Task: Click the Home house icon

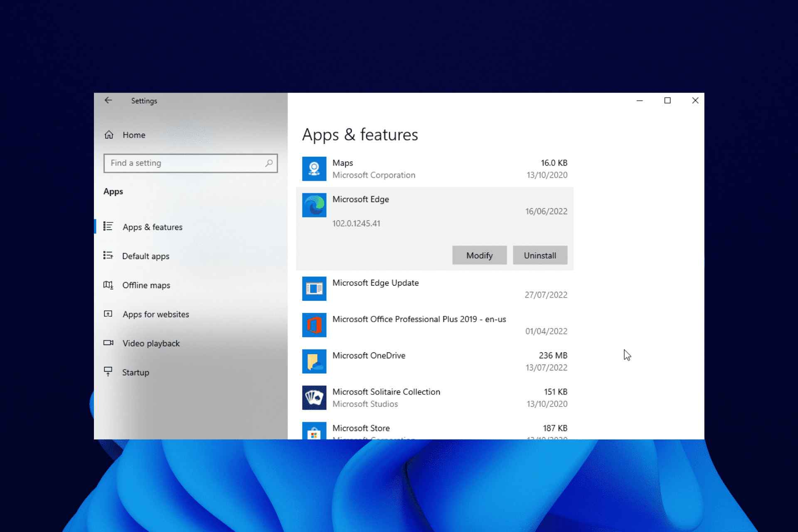Action: (109, 135)
